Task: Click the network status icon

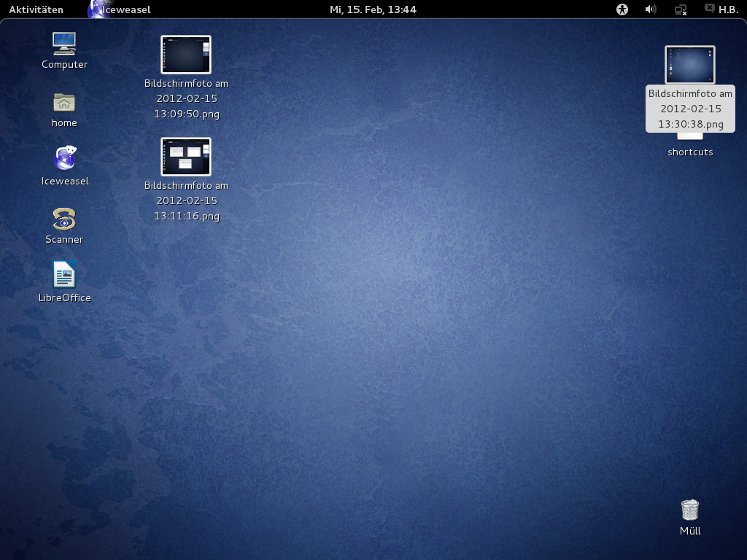Action: [680, 9]
